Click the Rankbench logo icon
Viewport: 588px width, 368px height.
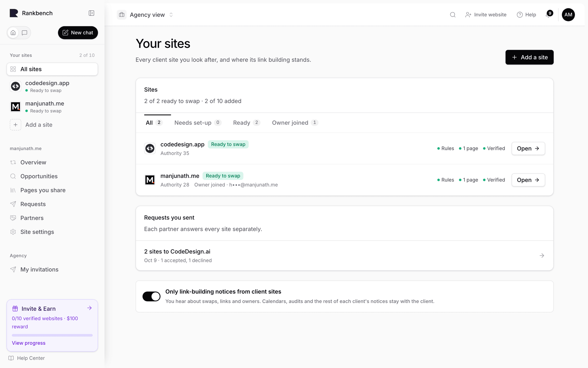(x=14, y=13)
